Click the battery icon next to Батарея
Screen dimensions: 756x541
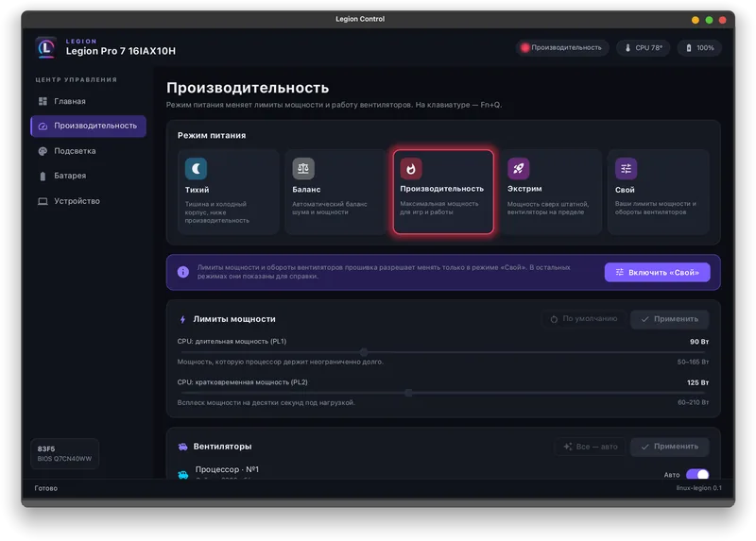click(43, 176)
